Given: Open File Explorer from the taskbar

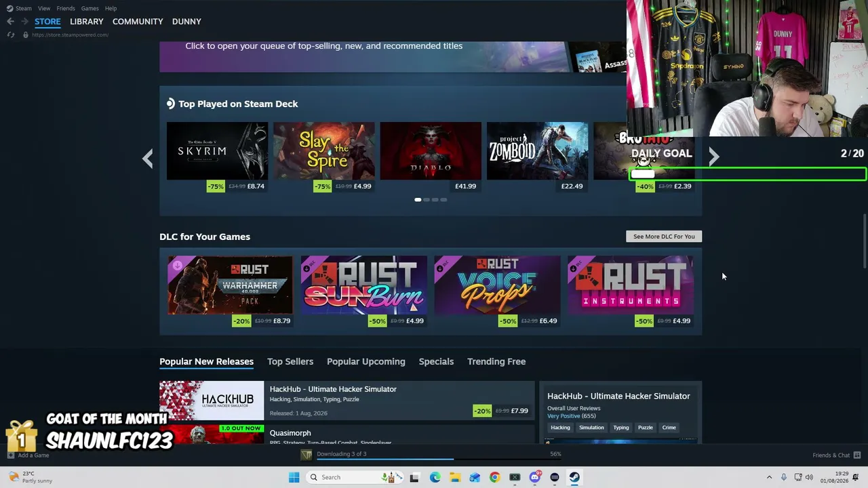Looking at the screenshot, I should coord(454,477).
